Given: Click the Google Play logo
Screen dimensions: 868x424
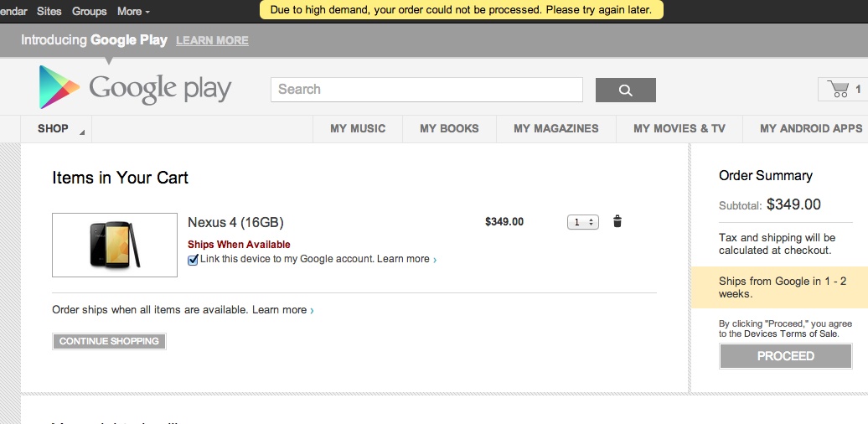Looking at the screenshot, I should pyautogui.click(x=135, y=88).
